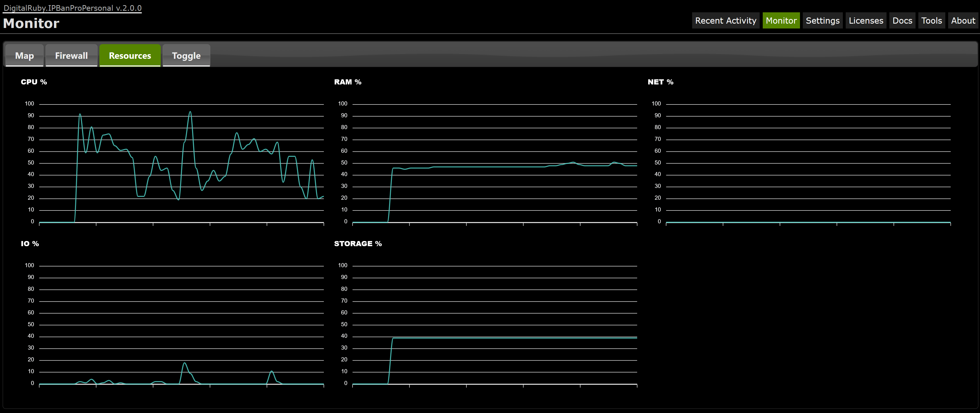
Task: Click the NET % chart title
Action: click(661, 82)
